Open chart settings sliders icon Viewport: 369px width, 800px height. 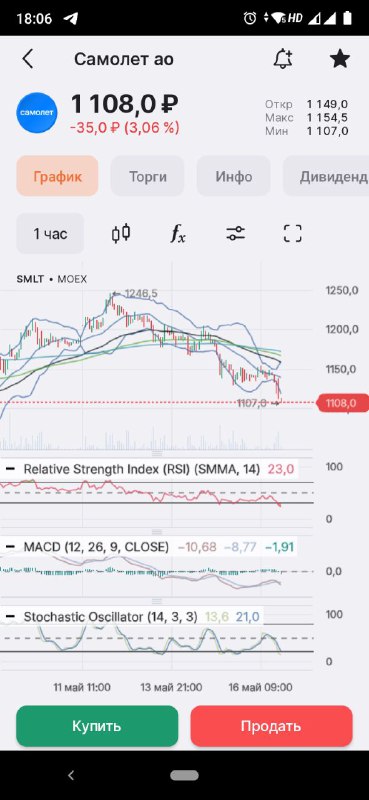coord(236,234)
